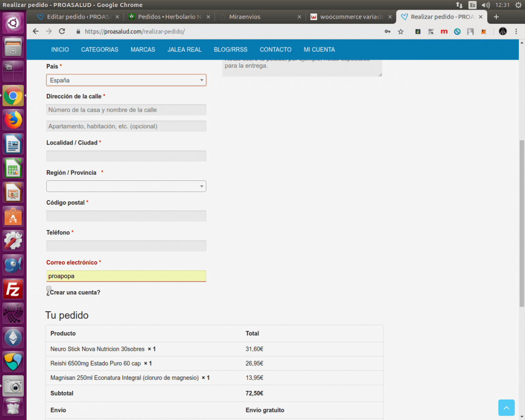Click the green square extension icon
The width and height of the screenshot is (525, 420).
coord(418,31)
